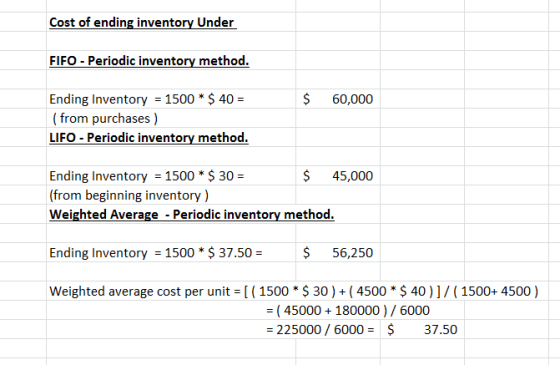Select the 'LIFO - Periodic inventory method.' heading
The image size is (560, 365).
pos(149,138)
